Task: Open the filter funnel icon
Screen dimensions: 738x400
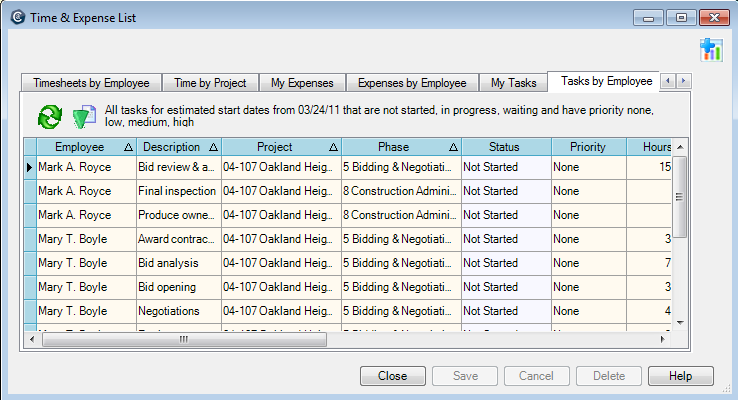Action: pyautogui.click(x=83, y=116)
